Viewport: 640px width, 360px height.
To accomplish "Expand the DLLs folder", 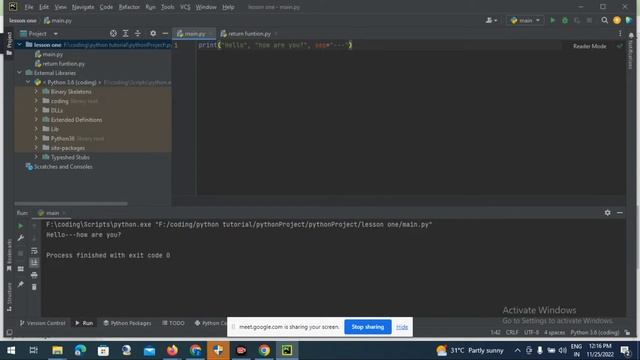I will pyautogui.click(x=36, y=110).
